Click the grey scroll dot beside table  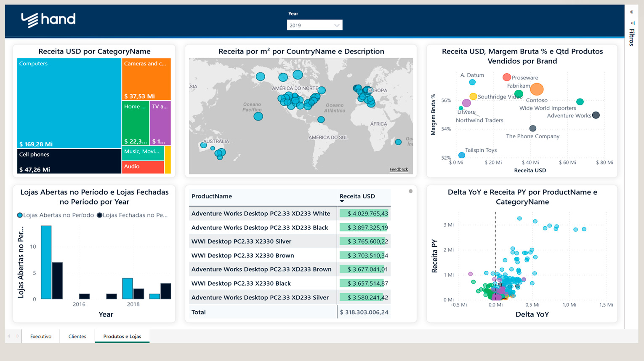[410, 191]
